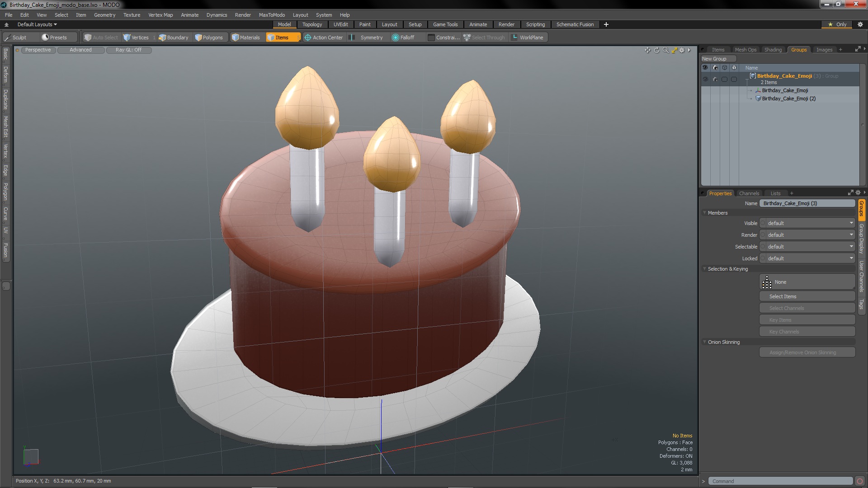
Task: Open the layout settings gear icon
Action: (860, 24)
